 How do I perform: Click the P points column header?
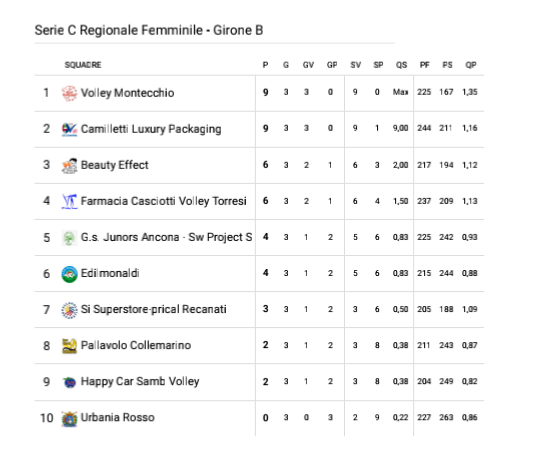[x=265, y=65]
